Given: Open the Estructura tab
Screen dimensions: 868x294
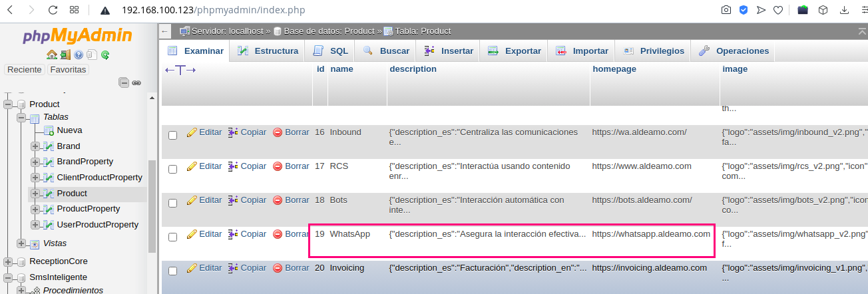Looking at the screenshot, I should click(x=268, y=51).
